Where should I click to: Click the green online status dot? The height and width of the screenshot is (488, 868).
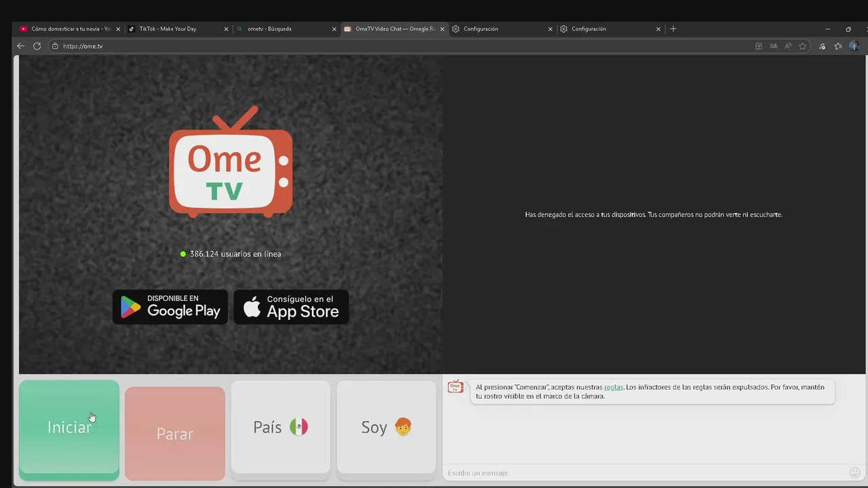[x=183, y=253]
